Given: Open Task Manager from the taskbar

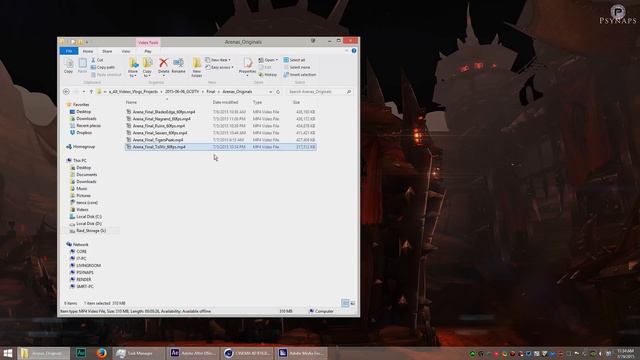Looking at the screenshot, I should (138, 353).
